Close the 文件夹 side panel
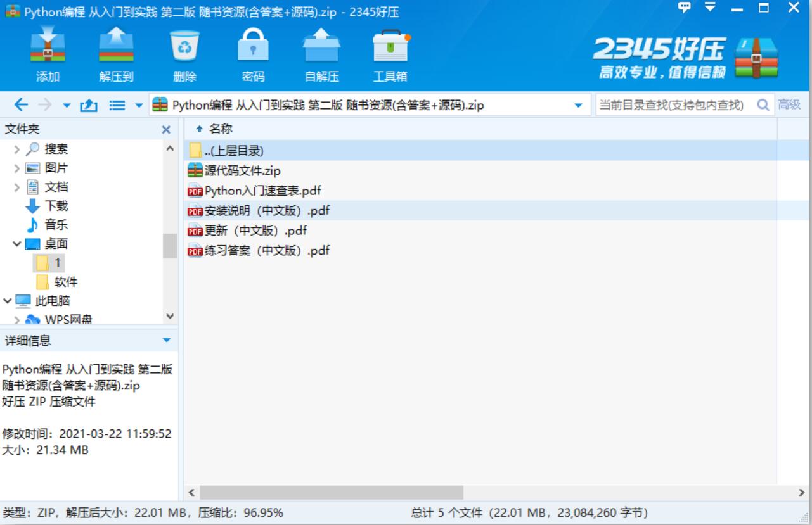Viewport: 812px width, 525px height. pos(166,130)
